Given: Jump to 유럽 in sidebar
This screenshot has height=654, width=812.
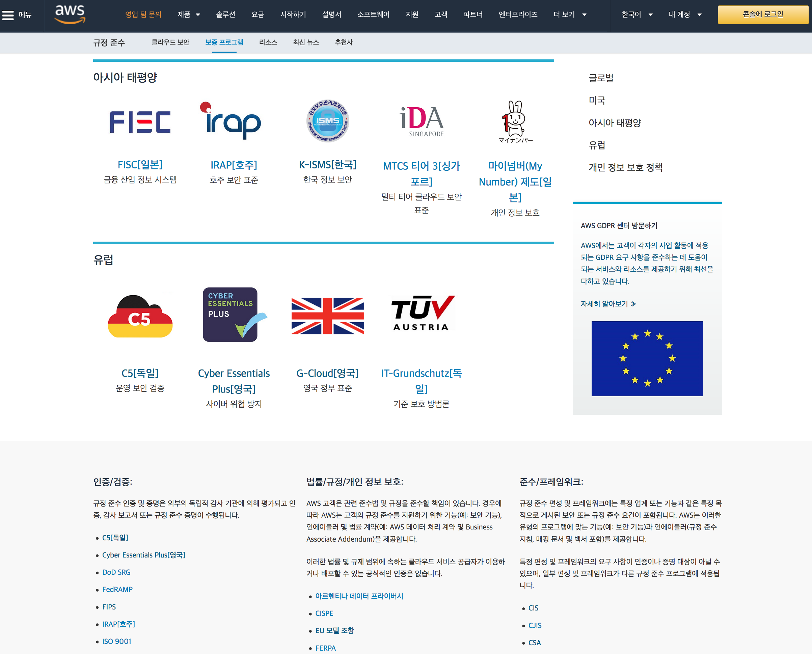Looking at the screenshot, I should point(597,145).
